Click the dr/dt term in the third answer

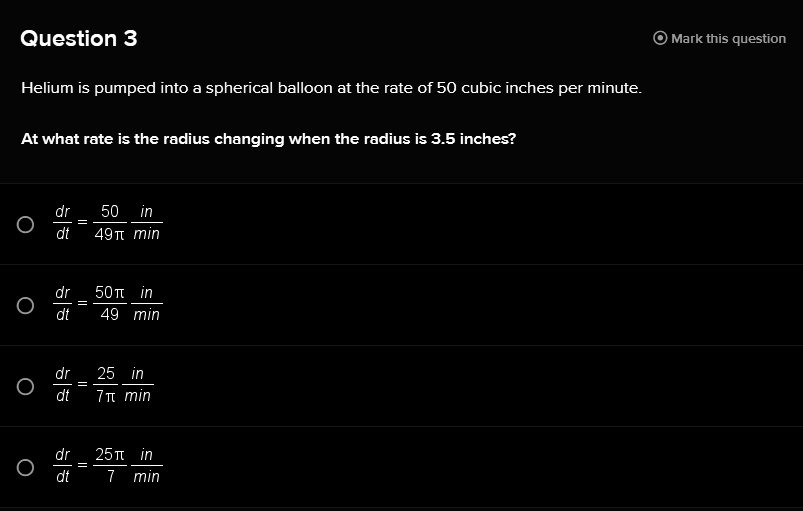(x=62, y=385)
